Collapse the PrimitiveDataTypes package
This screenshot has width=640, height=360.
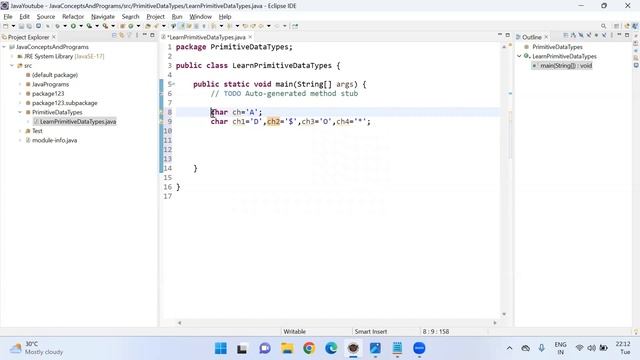click(x=20, y=112)
